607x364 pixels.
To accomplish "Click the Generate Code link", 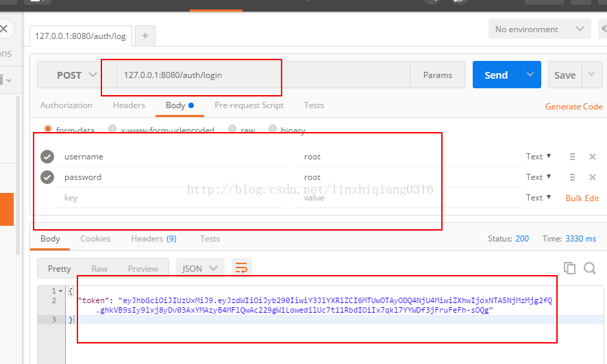I will coord(573,107).
